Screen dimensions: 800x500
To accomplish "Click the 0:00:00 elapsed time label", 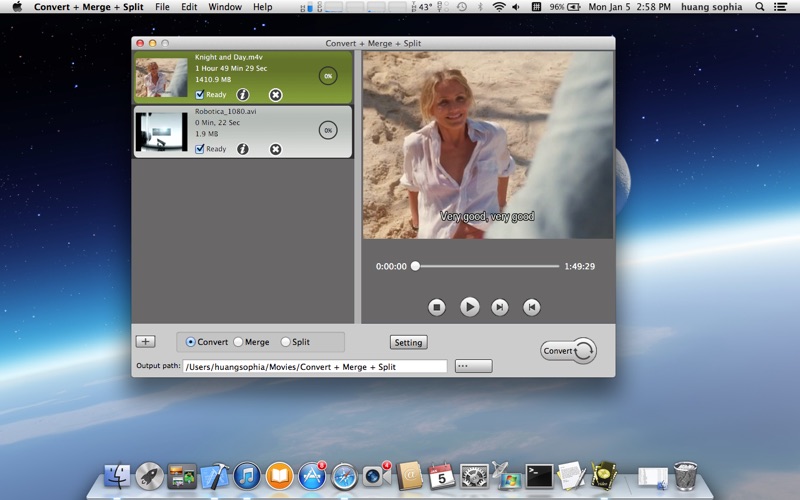I will [x=391, y=266].
